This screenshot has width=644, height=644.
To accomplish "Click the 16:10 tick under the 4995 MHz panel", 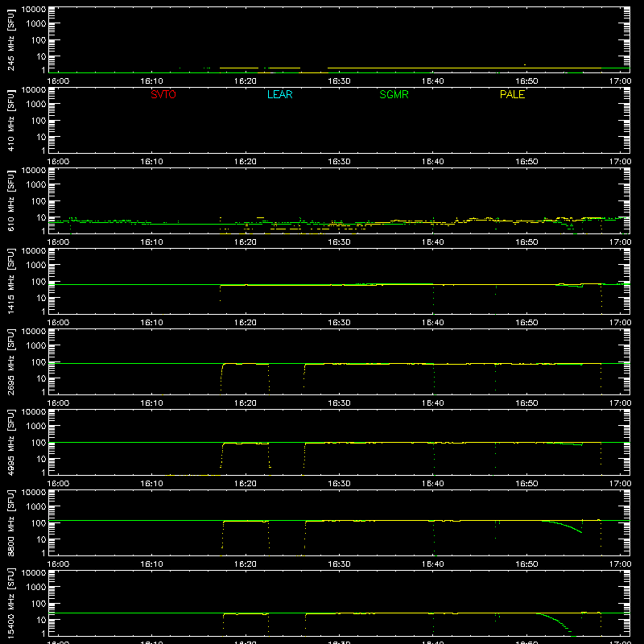I will (x=151, y=484).
